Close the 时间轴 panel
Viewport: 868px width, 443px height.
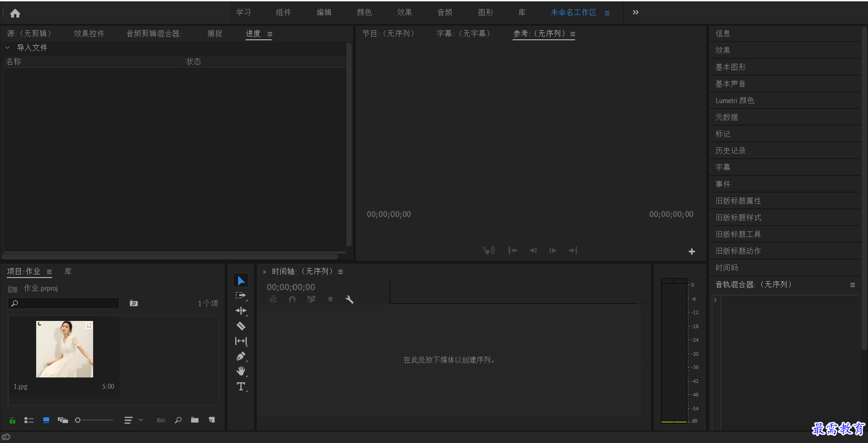click(264, 272)
